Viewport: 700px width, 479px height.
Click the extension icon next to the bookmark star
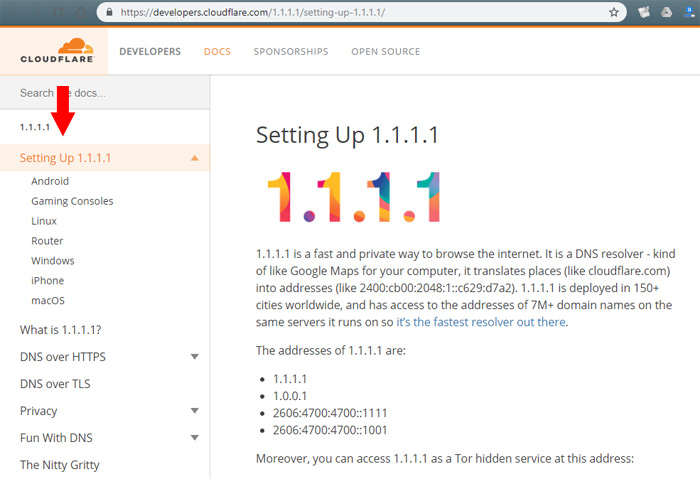[644, 12]
